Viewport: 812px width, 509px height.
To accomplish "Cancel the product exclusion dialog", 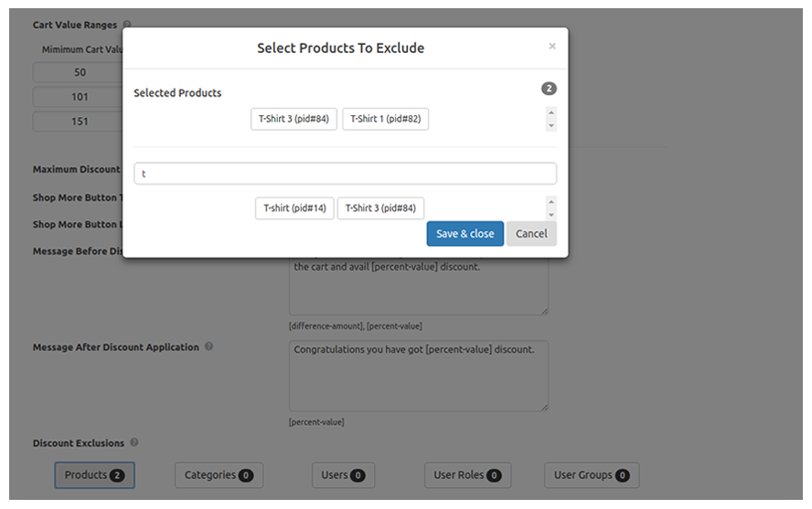I will pos(531,234).
